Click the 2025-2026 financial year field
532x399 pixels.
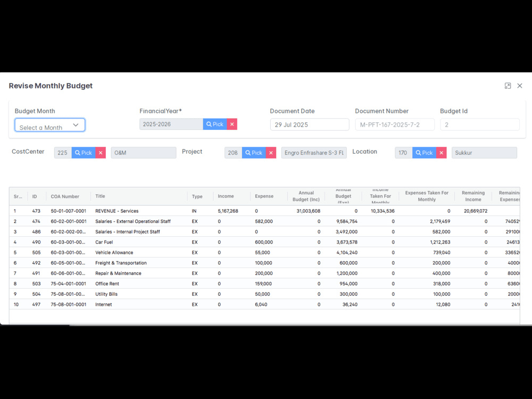[171, 124]
